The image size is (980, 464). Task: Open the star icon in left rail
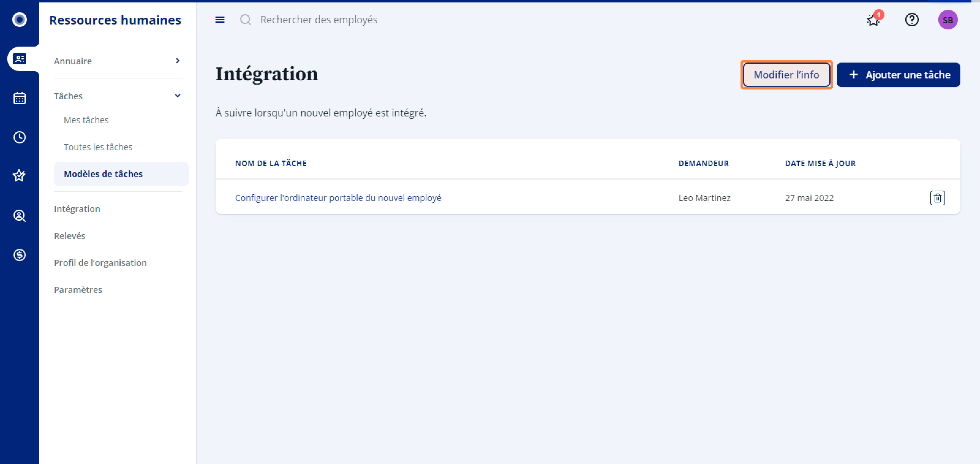(19, 176)
